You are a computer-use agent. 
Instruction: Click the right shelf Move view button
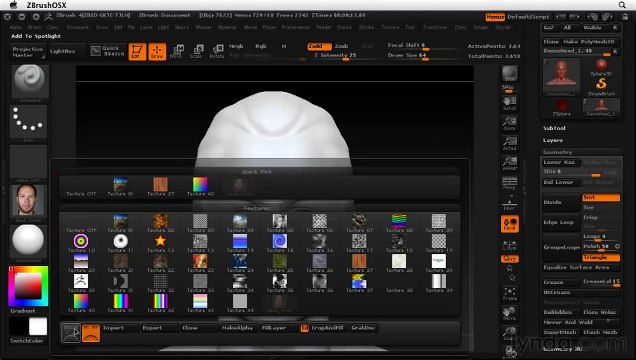pyautogui.click(x=509, y=314)
